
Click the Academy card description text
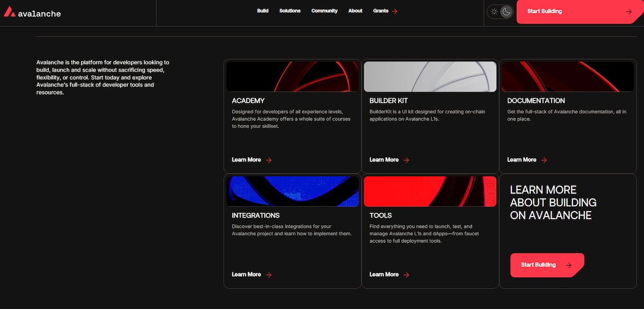click(291, 119)
